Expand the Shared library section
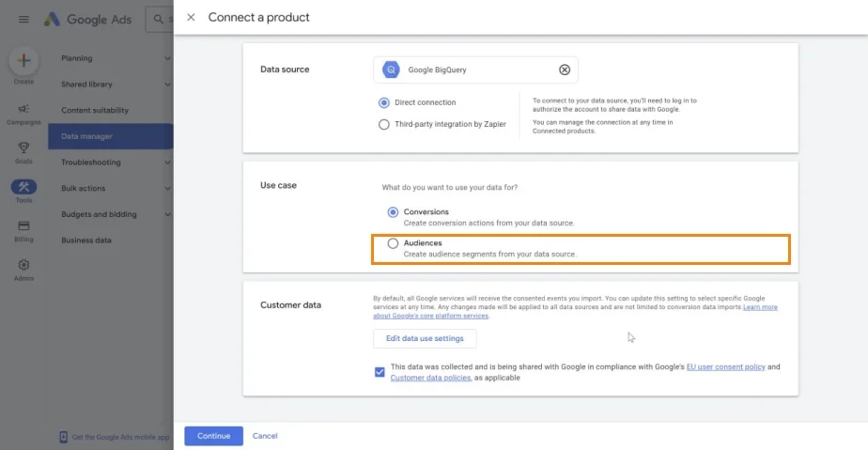The image size is (868, 450). (x=114, y=85)
